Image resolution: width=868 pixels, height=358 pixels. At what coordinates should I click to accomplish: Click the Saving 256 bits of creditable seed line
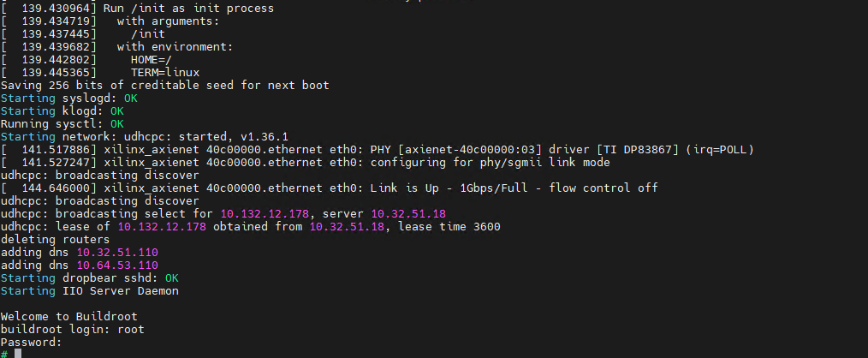164,85
